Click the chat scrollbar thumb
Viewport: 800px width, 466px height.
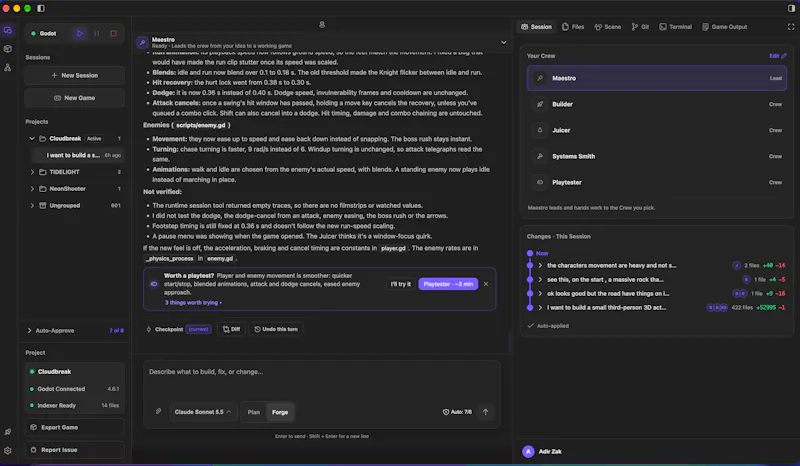[x=509, y=342]
